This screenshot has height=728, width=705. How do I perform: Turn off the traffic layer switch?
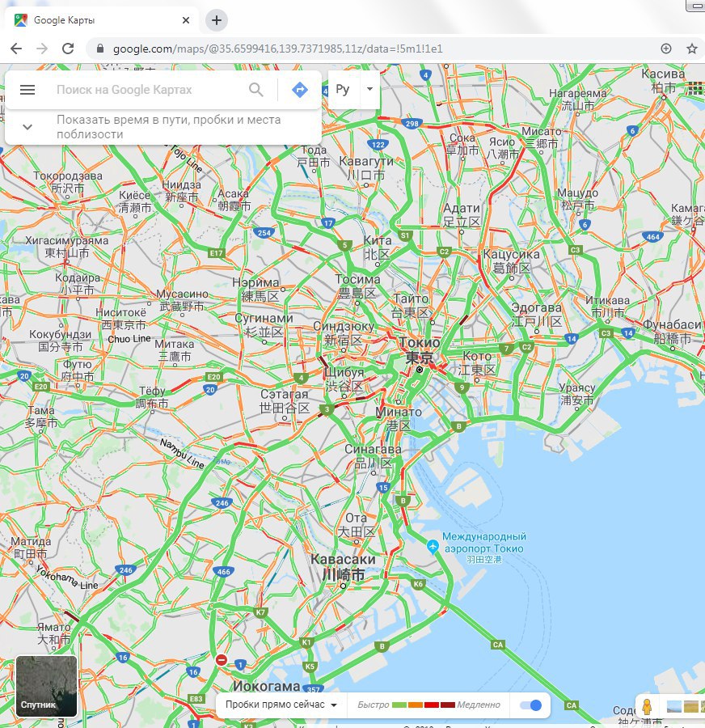tap(530, 705)
